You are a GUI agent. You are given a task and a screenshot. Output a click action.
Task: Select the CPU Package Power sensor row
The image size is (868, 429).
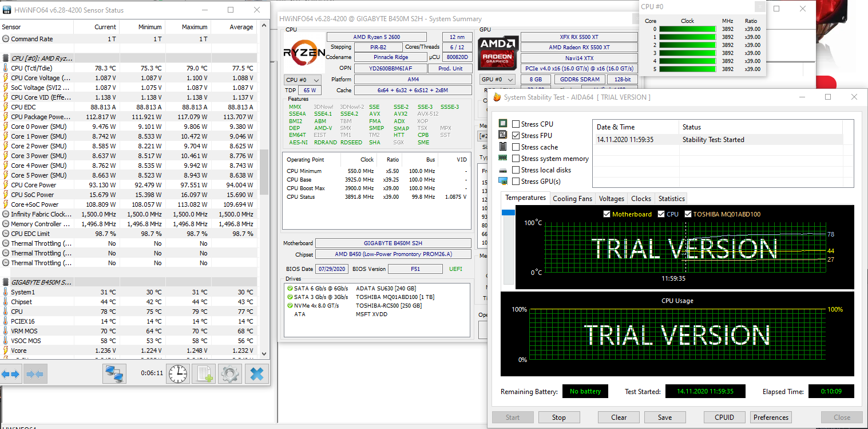click(129, 117)
